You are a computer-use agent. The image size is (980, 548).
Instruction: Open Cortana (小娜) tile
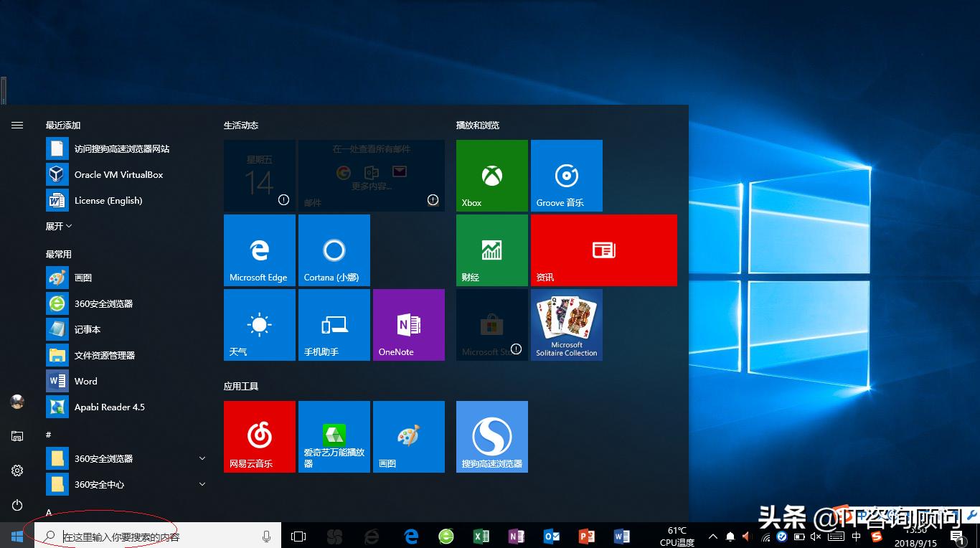(334, 250)
